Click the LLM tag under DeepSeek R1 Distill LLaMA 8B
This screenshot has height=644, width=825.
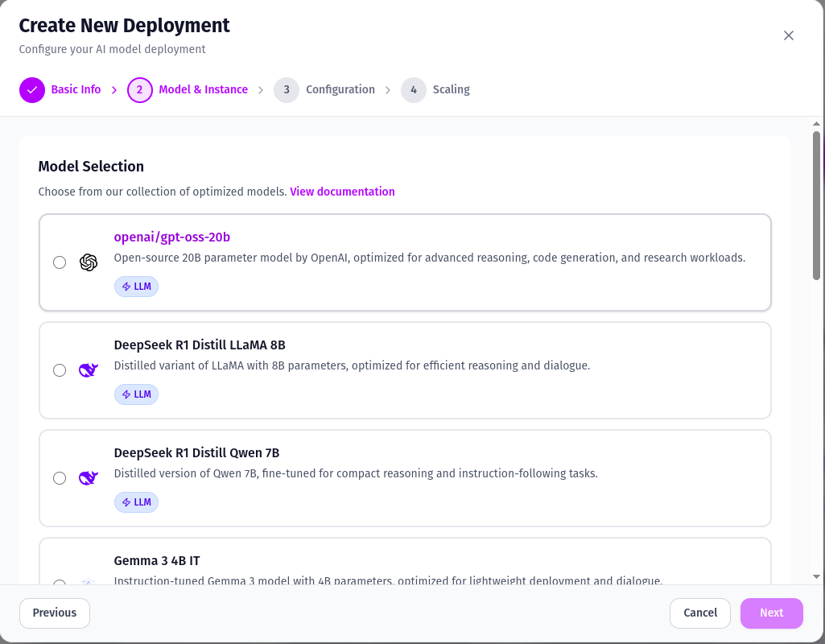[x=136, y=394]
